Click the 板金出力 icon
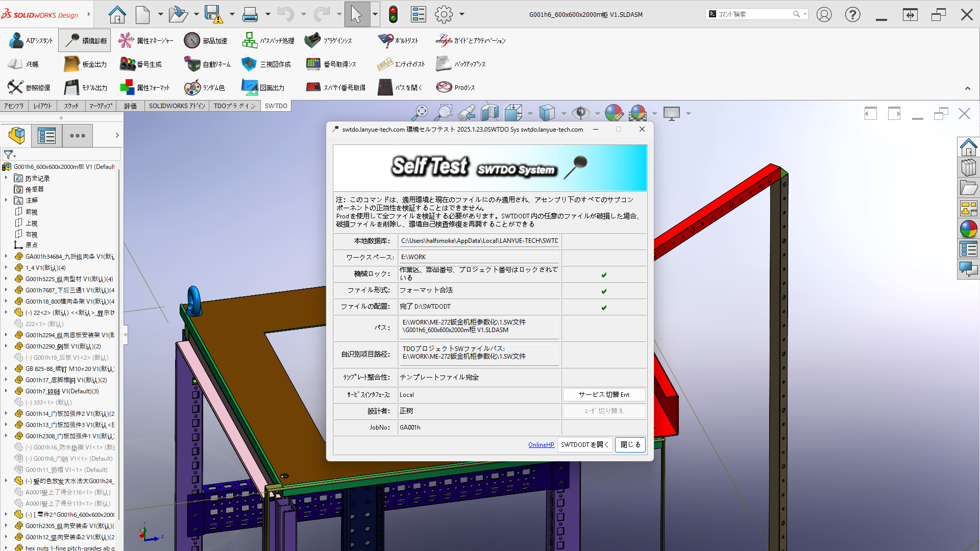 pos(71,64)
